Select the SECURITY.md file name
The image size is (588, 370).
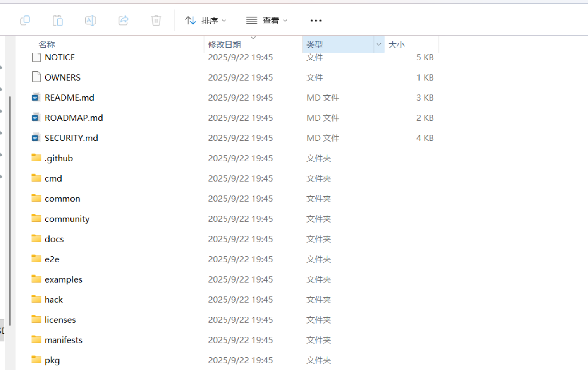[x=71, y=138]
